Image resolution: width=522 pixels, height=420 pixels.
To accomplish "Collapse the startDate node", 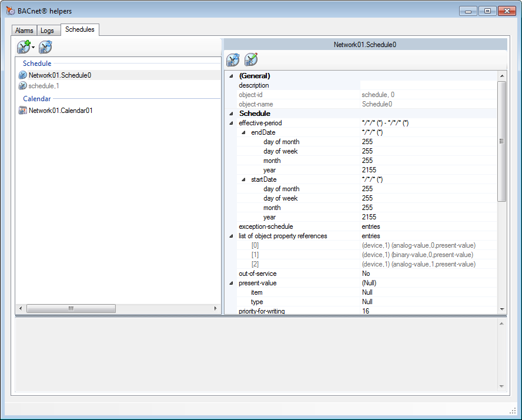I will point(243,179).
